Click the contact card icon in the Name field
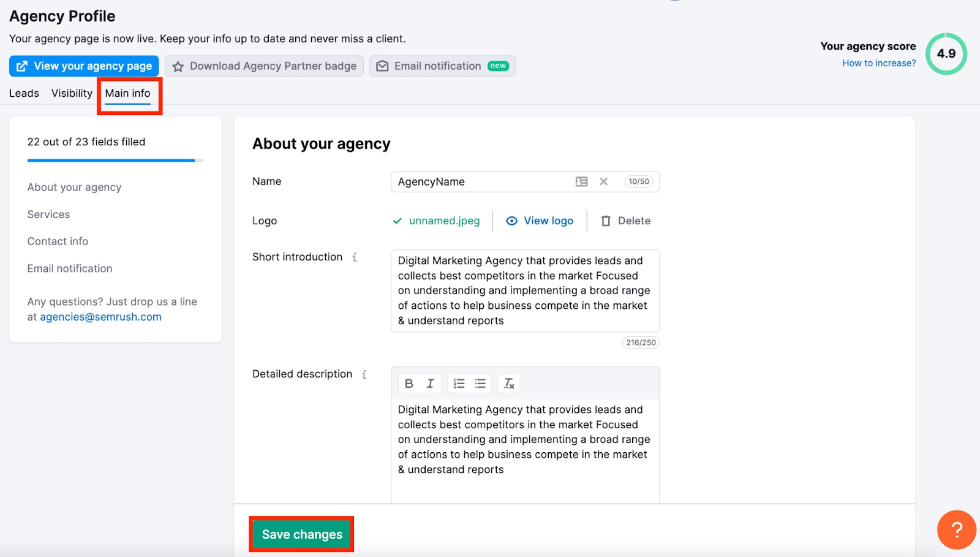The height and width of the screenshot is (557, 980). tap(581, 181)
